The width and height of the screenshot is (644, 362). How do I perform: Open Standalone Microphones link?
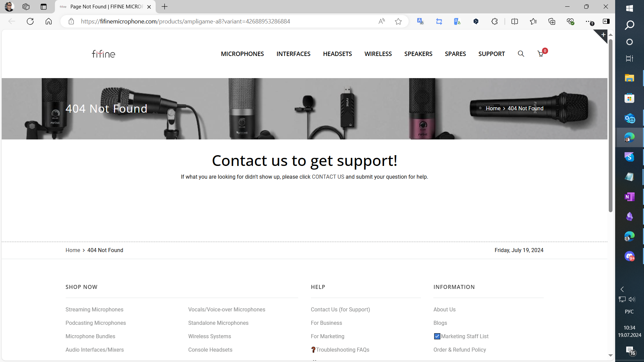[x=218, y=323]
